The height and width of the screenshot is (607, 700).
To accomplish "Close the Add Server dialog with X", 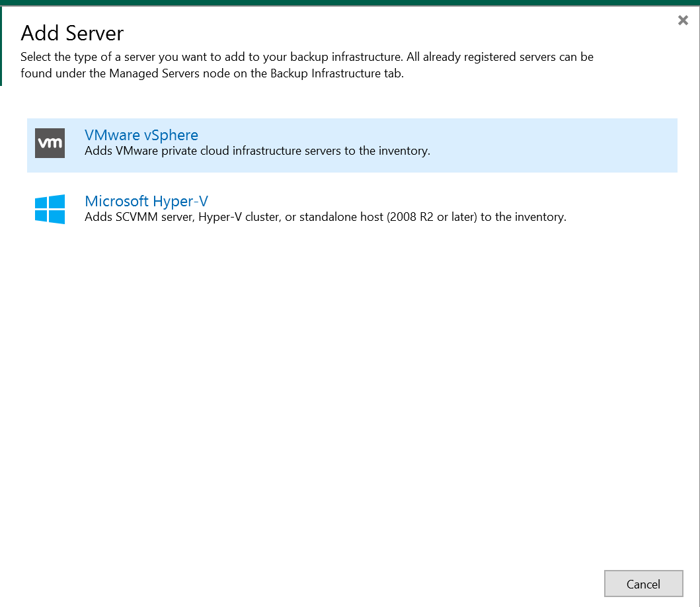I will 683,20.
